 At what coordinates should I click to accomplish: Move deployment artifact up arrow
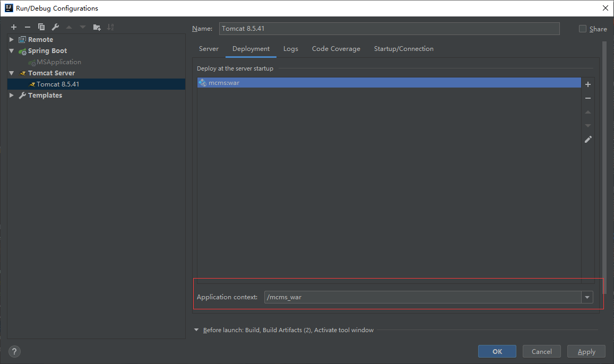(588, 112)
